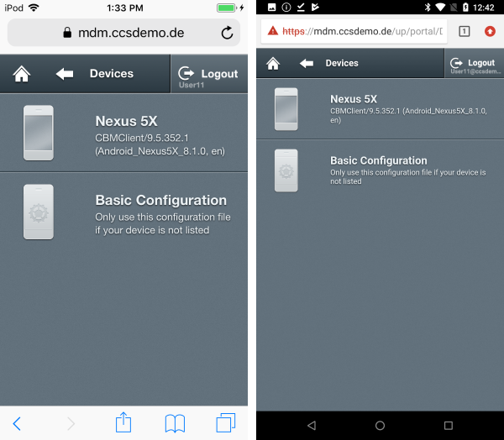Open Safari tabs overview icon

coord(226,422)
